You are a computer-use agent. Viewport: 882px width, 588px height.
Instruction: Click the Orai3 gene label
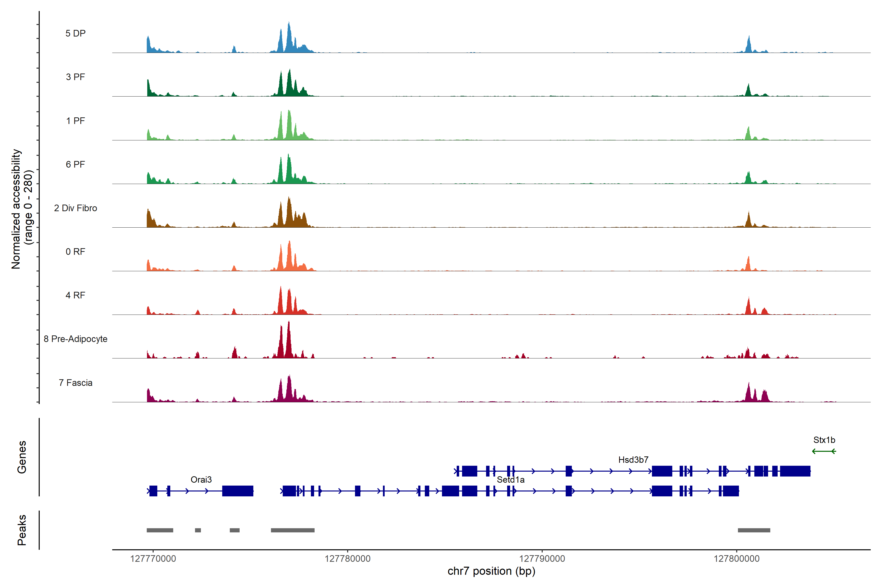pos(201,479)
